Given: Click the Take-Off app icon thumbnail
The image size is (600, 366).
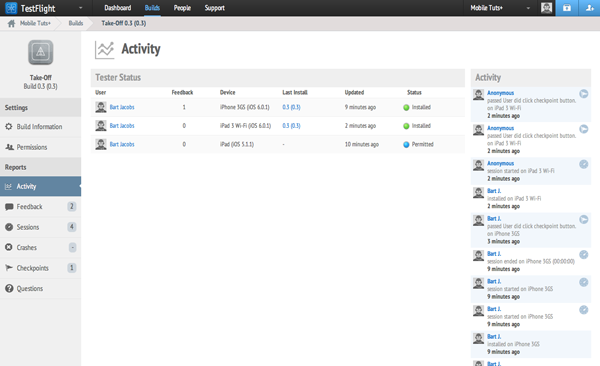Looking at the screenshot, I should click(41, 52).
